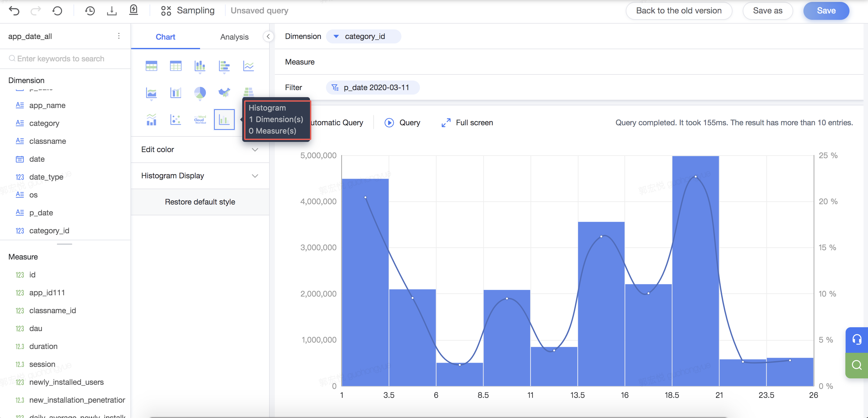Switch to the Analysis tab
The image size is (868, 418).
[x=235, y=37]
